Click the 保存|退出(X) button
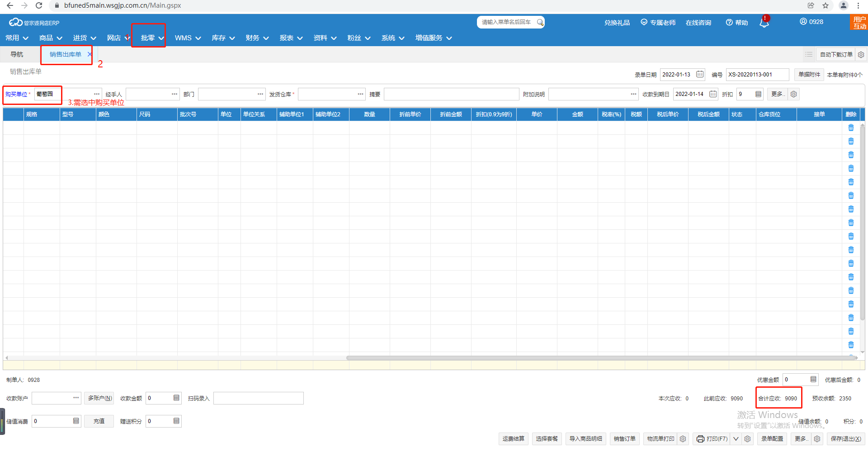Image resolution: width=868 pixels, height=452 pixels. (845, 439)
